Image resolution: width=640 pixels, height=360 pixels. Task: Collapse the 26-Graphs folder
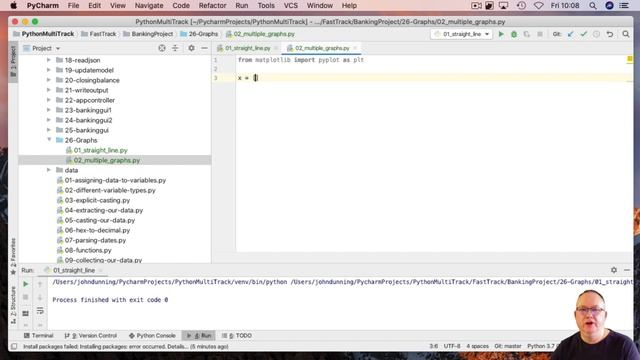(x=49, y=140)
